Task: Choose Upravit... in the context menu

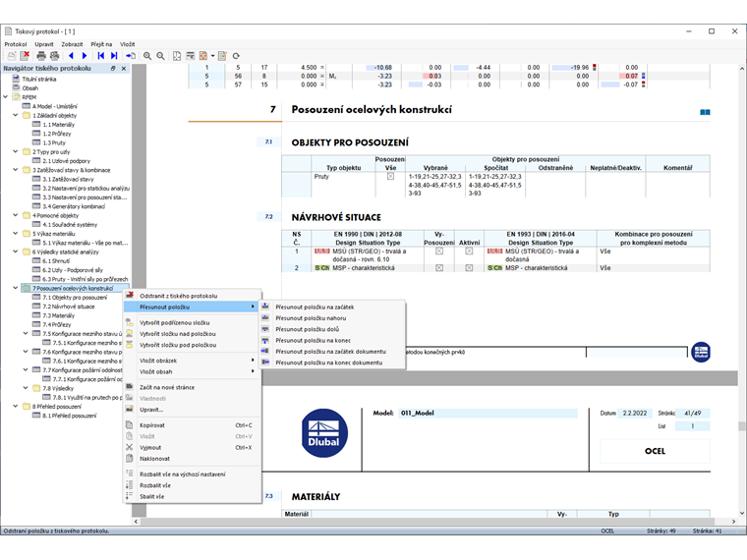Action: tap(193, 410)
